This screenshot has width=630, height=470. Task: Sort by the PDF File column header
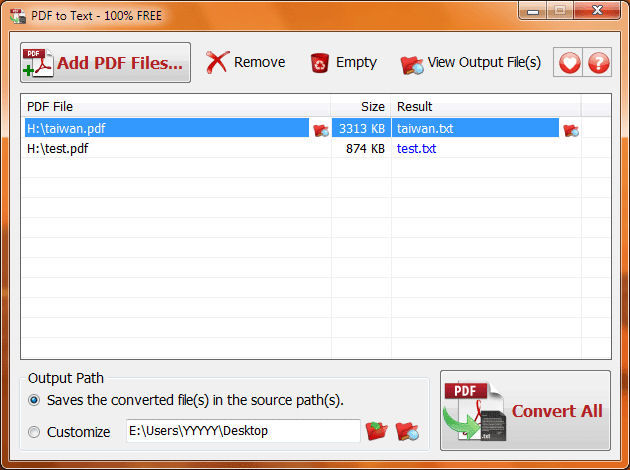coord(176,106)
